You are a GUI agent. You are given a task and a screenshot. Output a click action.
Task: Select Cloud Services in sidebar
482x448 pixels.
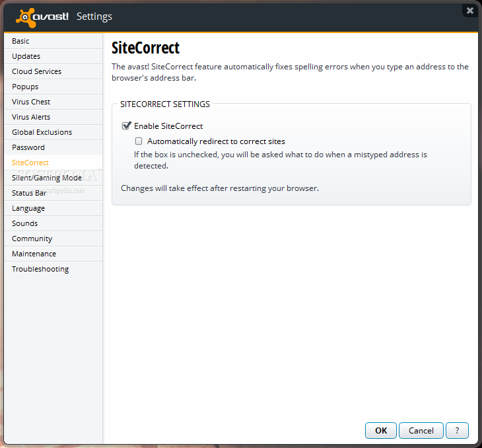(x=53, y=71)
